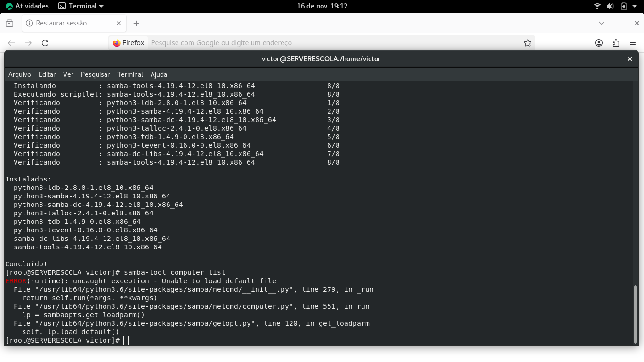644x362 pixels.
Task: Open the Firefox extensions puzzle icon
Action: (x=616, y=43)
